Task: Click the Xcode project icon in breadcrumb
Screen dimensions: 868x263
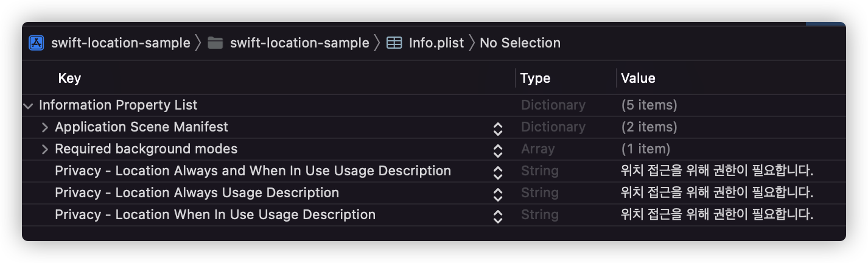Action: [x=37, y=43]
